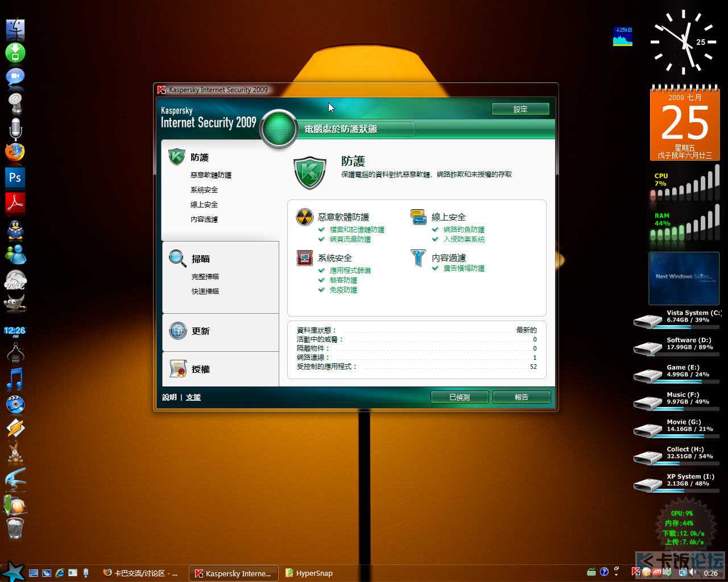This screenshot has width=728, height=582.
Task: Click the globe icon beside 更新
Action: tap(178, 331)
